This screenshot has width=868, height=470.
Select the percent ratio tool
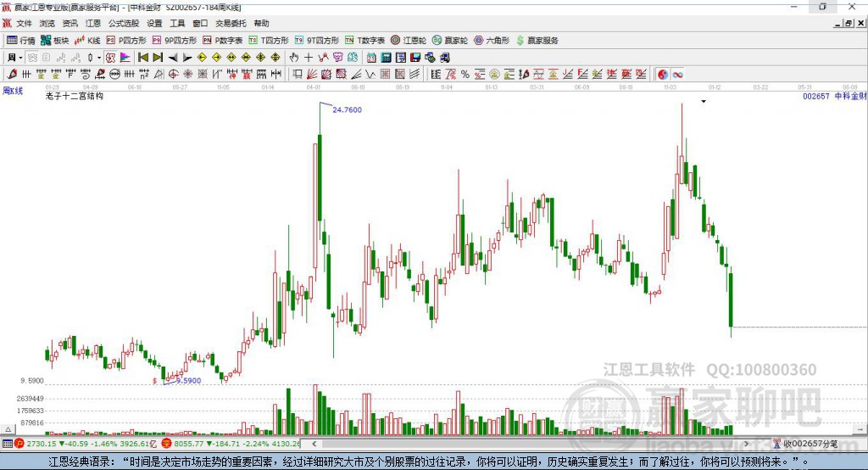click(465, 75)
